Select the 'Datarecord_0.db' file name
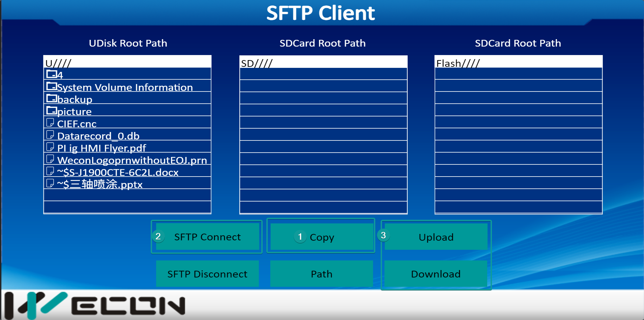The height and width of the screenshot is (320, 644). pyautogui.click(x=98, y=136)
